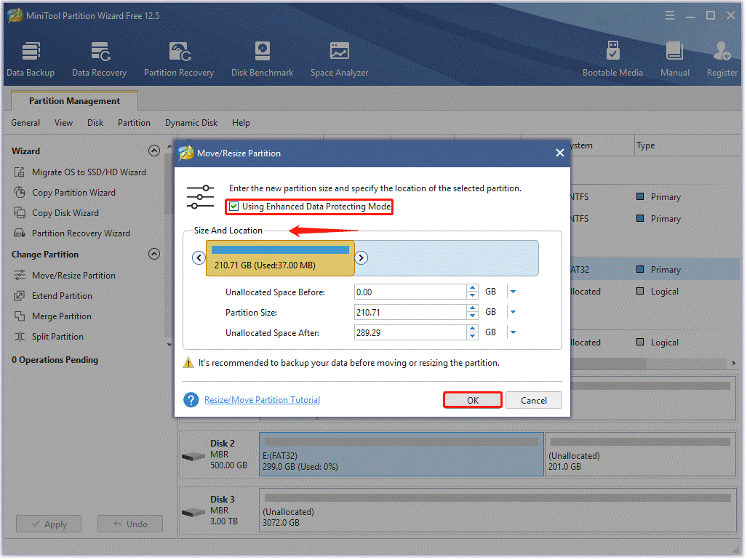Screen dimensions: 747x560
Task: Click the Unallocated Space After input field
Action: [x=411, y=334]
